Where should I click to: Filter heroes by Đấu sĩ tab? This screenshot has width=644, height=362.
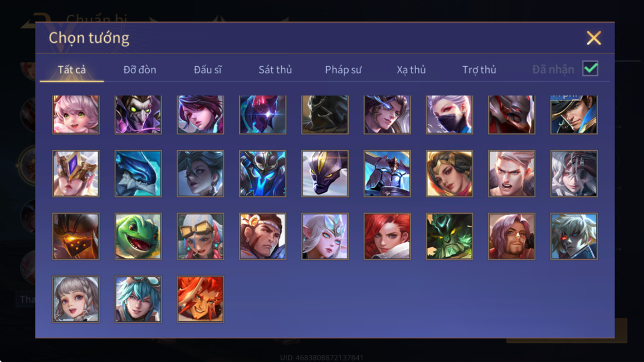(x=207, y=70)
